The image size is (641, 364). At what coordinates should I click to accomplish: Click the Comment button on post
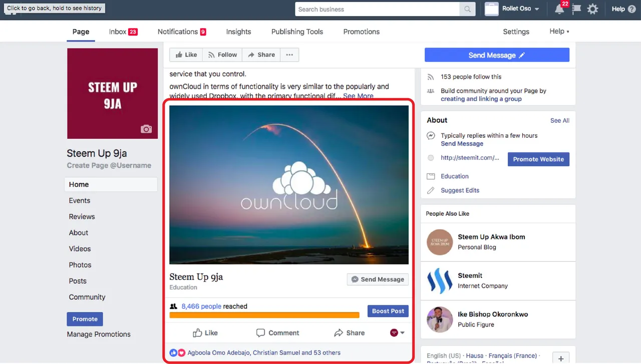[277, 333]
